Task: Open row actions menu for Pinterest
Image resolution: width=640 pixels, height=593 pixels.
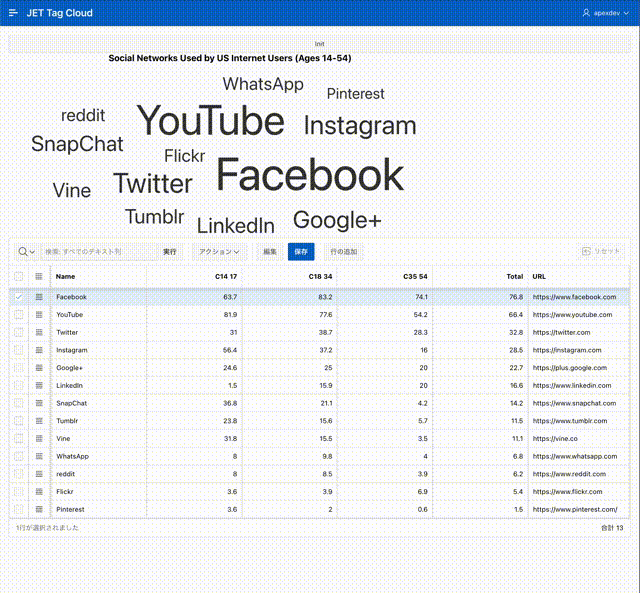Action: pyautogui.click(x=39, y=509)
